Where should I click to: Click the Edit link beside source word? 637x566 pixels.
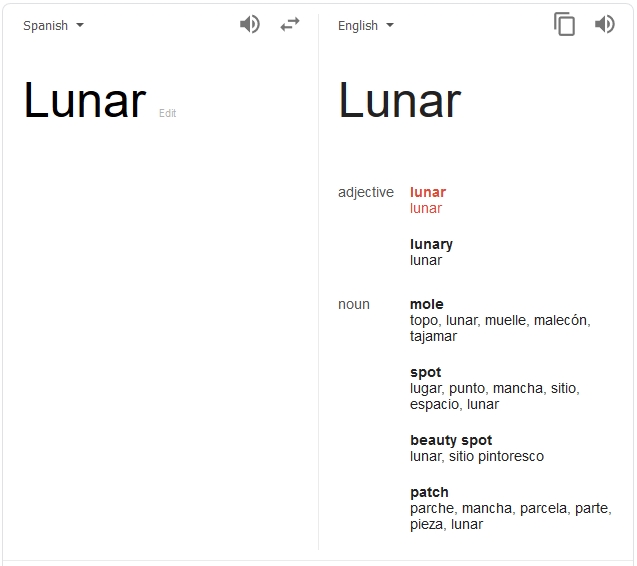click(x=168, y=114)
